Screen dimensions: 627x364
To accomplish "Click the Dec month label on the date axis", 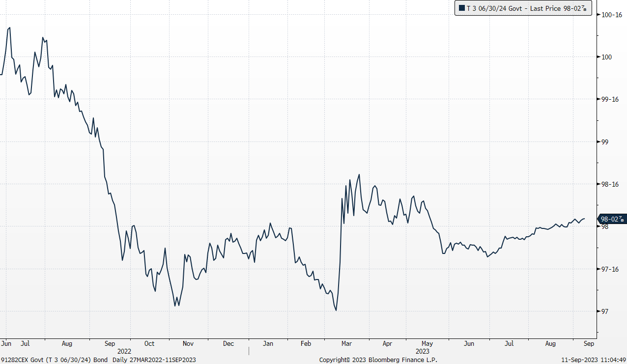I will (x=228, y=344).
